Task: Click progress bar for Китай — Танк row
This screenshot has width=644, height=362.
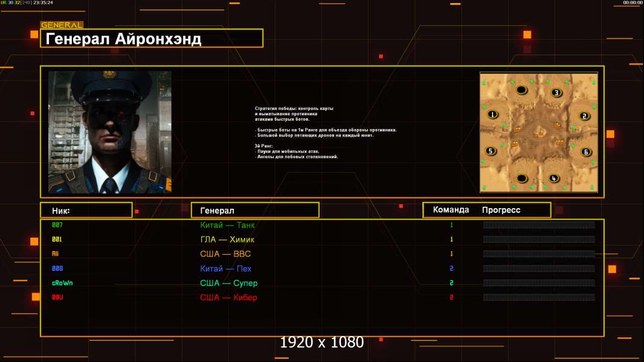Action: click(539, 224)
